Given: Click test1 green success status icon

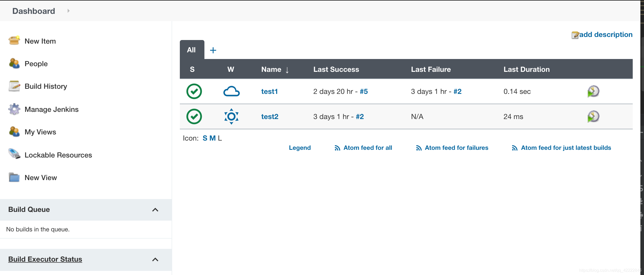Looking at the screenshot, I should coord(194,91).
